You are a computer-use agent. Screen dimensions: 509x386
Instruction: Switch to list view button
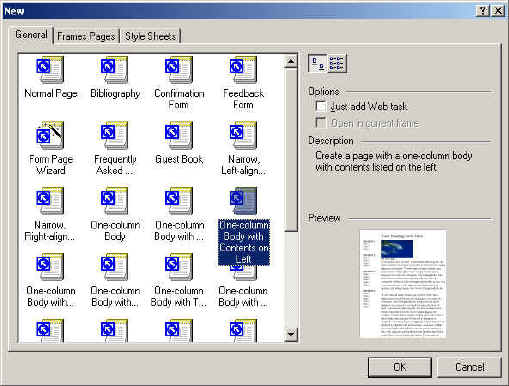(x=337, y=63)
